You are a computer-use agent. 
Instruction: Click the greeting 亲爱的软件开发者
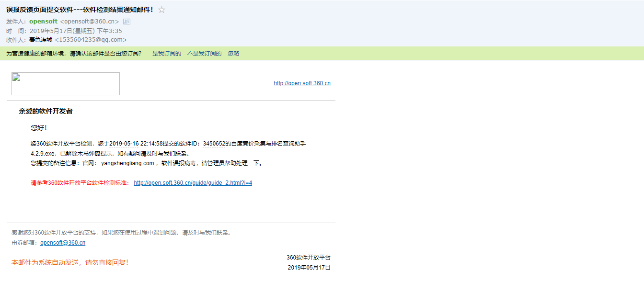point(46,111)
